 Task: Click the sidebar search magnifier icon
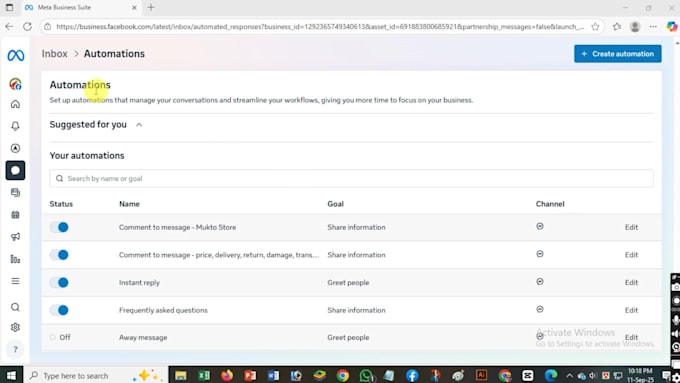pyautogui.click(x=15, y=307)
